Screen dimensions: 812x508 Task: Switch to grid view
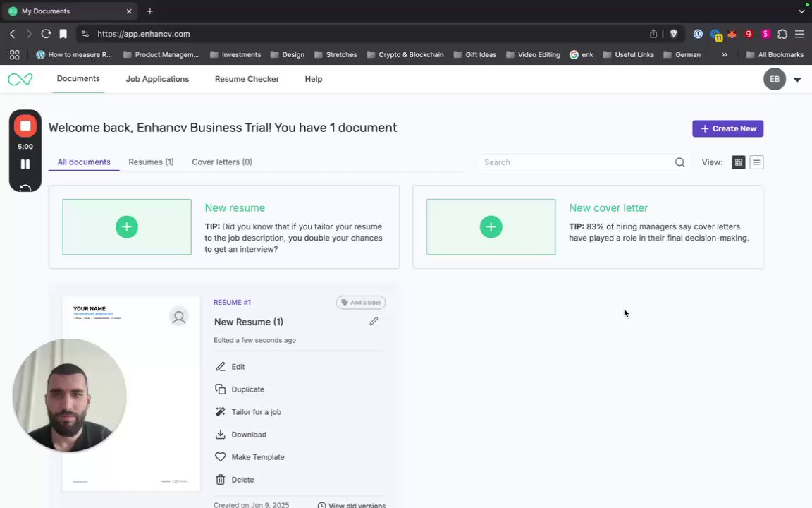click(x=739, y=162)
